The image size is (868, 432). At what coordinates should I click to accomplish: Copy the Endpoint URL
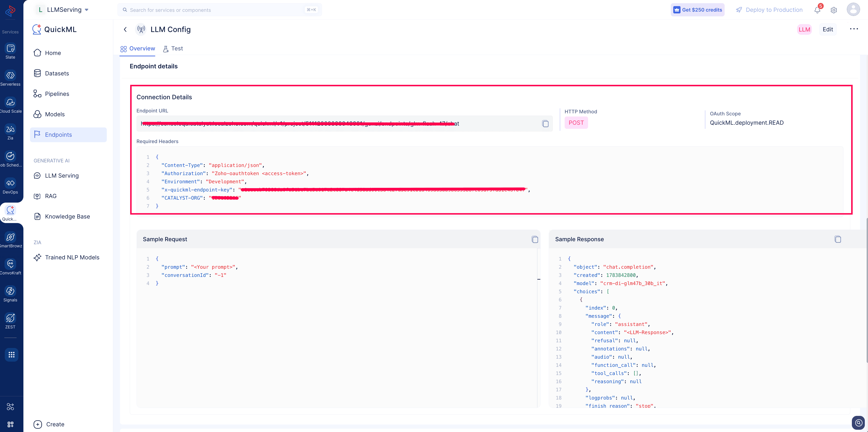click(x=545, y=124)
